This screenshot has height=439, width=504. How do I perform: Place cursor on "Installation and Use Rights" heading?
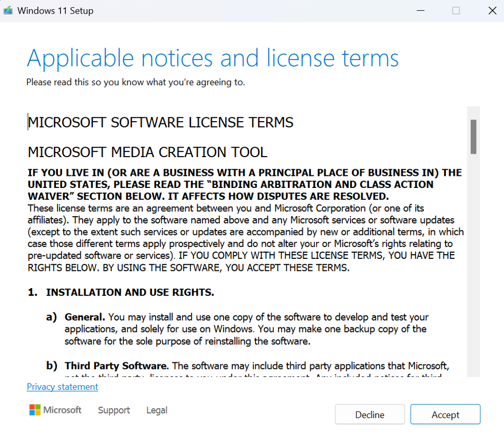tap(130, 292)
